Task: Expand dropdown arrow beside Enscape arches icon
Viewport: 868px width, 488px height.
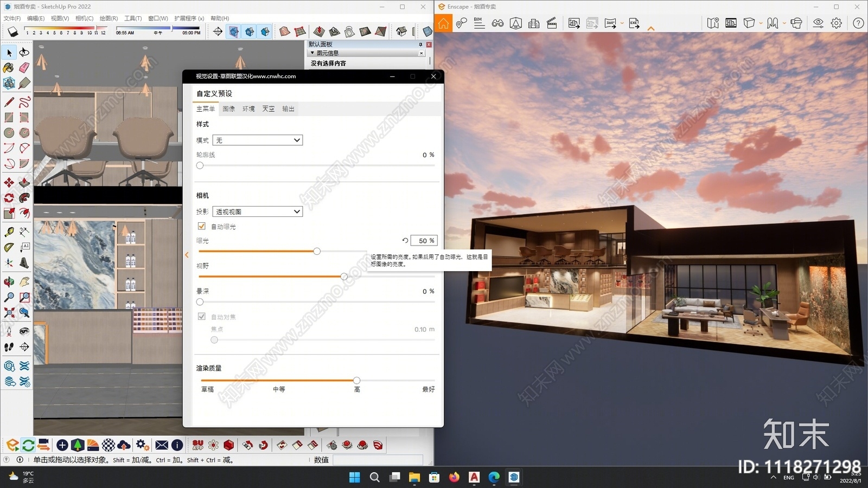Action: [784, 23]
